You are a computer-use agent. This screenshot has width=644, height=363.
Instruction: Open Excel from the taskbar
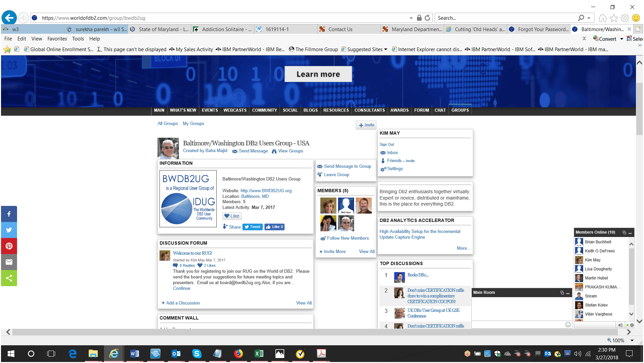coord(259,354)
